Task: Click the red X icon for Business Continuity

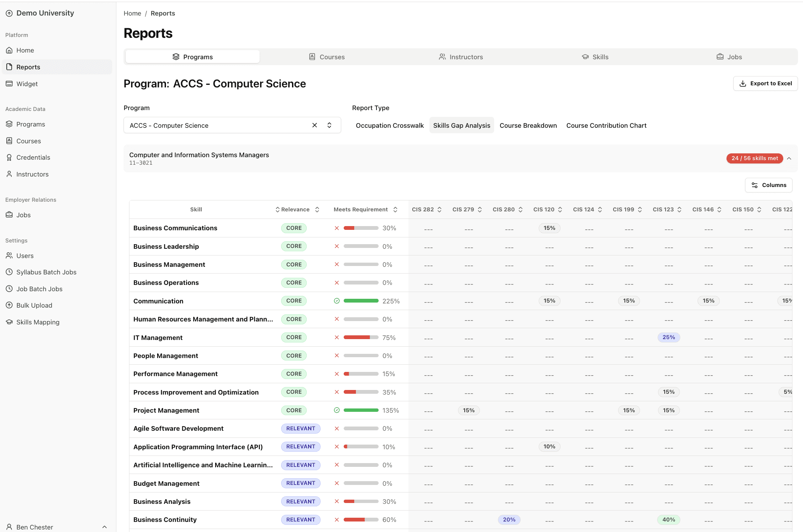Action: [x=337, y=520]
